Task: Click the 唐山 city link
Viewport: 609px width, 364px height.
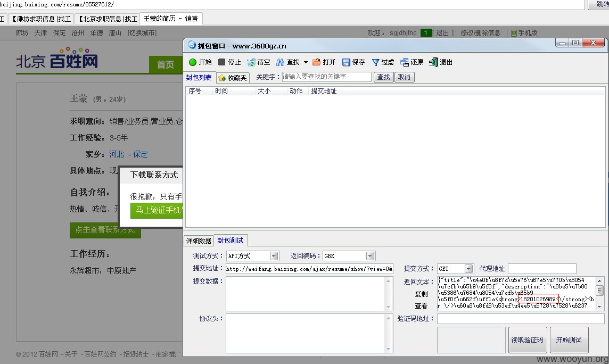Action: tap(115, 33)
